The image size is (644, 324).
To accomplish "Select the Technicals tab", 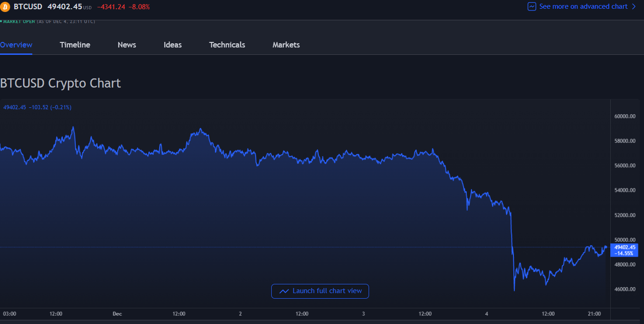I will [x=227, y=45].
